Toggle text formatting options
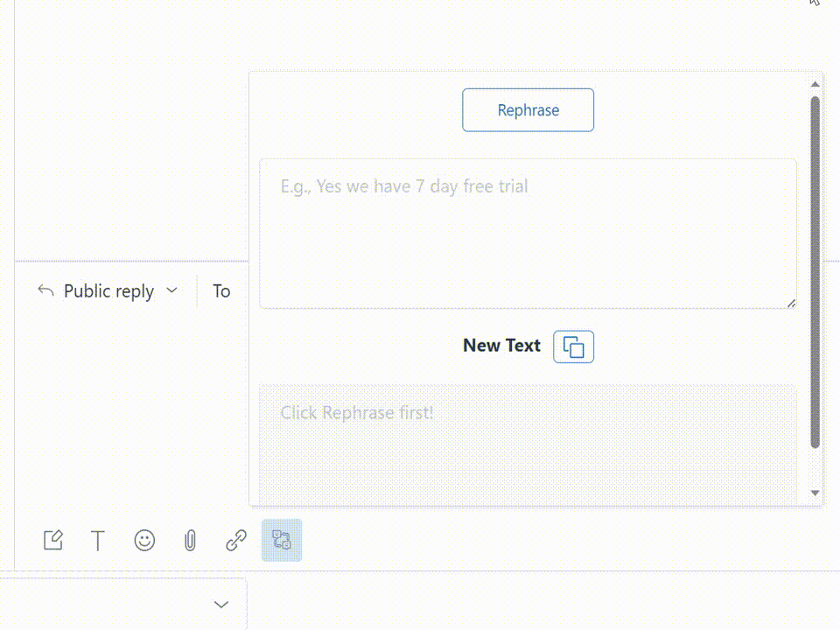The height and width of the screenshot is (630, 840). [98, 540]
